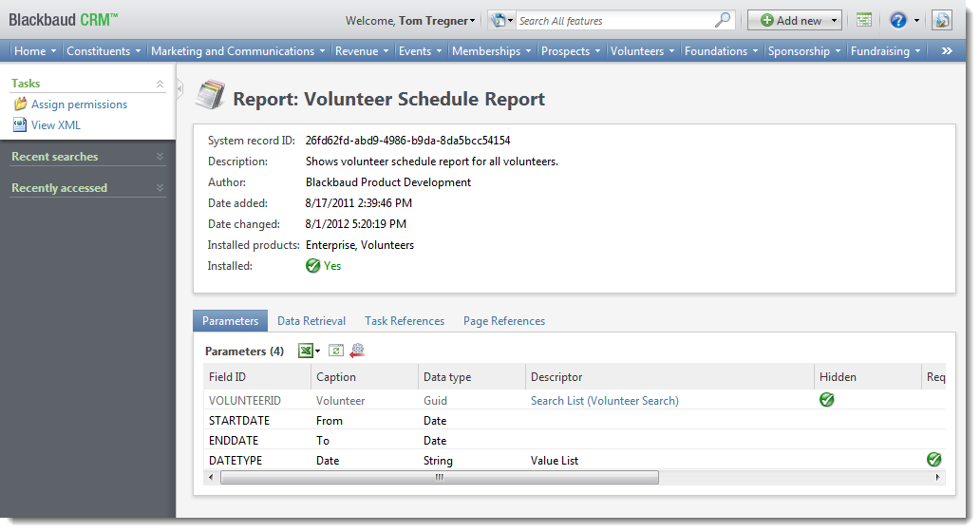Click the green plus on Add new

pos(767,20)
